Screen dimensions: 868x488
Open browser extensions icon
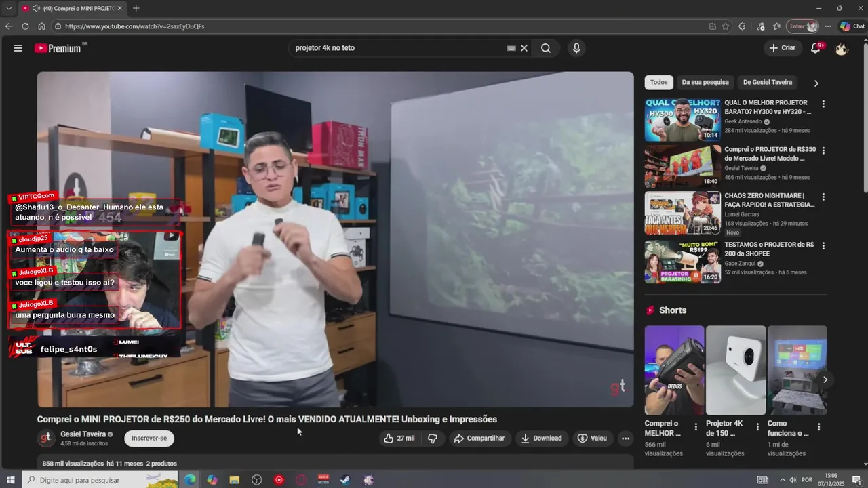point(742,26)
